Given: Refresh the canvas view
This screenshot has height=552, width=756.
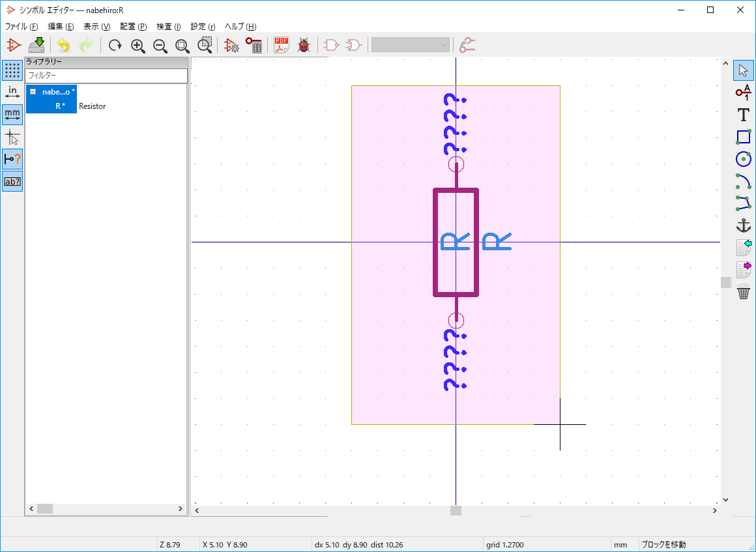Looking at the screenshot, I should [x=115, y=46].
